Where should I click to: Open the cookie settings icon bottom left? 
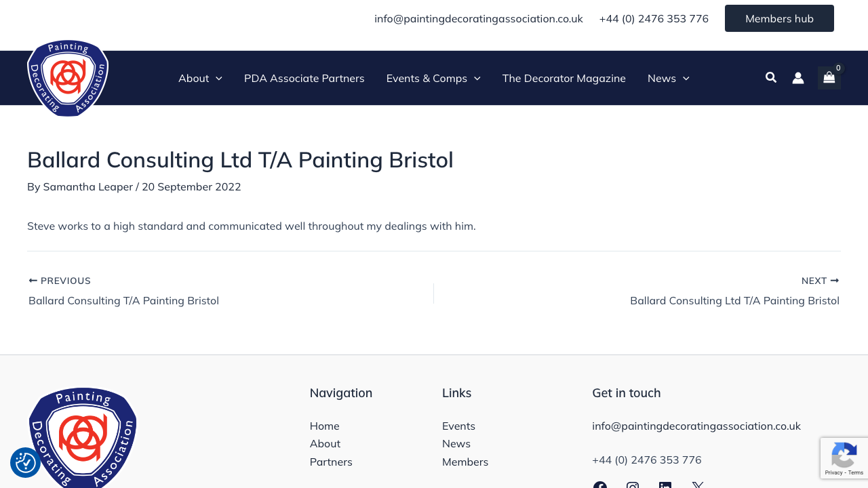24,463
